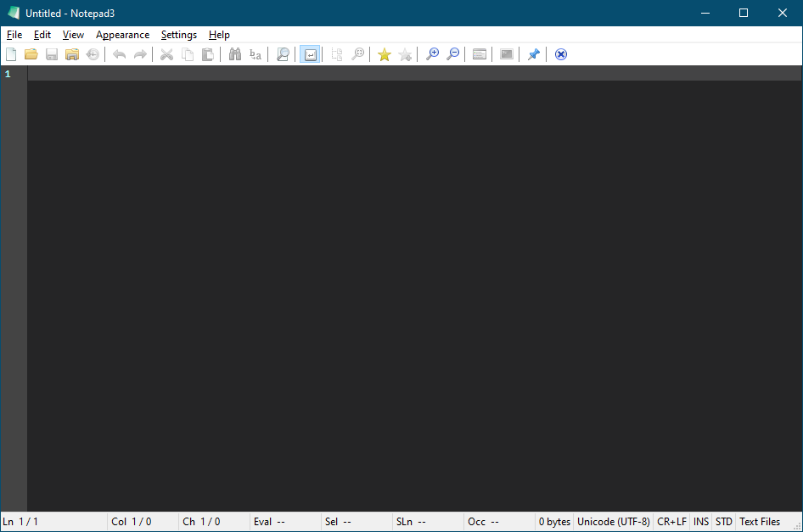Select the Replace tool
This screenshot has width=803, height=532.
click(x=255, y=53)
